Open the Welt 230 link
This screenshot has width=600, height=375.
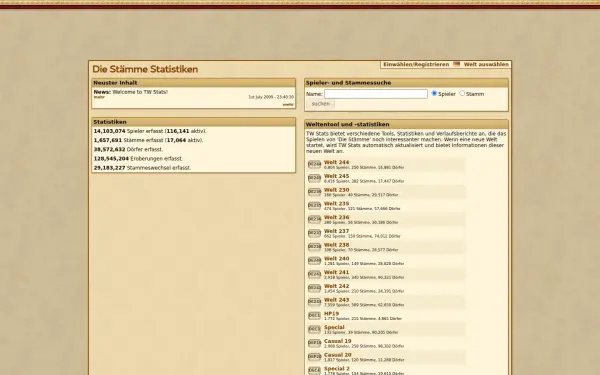(x=336, y=190)
